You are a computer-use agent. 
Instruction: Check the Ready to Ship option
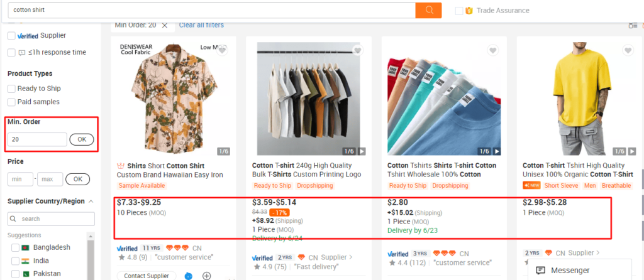(x=11, y=89)
